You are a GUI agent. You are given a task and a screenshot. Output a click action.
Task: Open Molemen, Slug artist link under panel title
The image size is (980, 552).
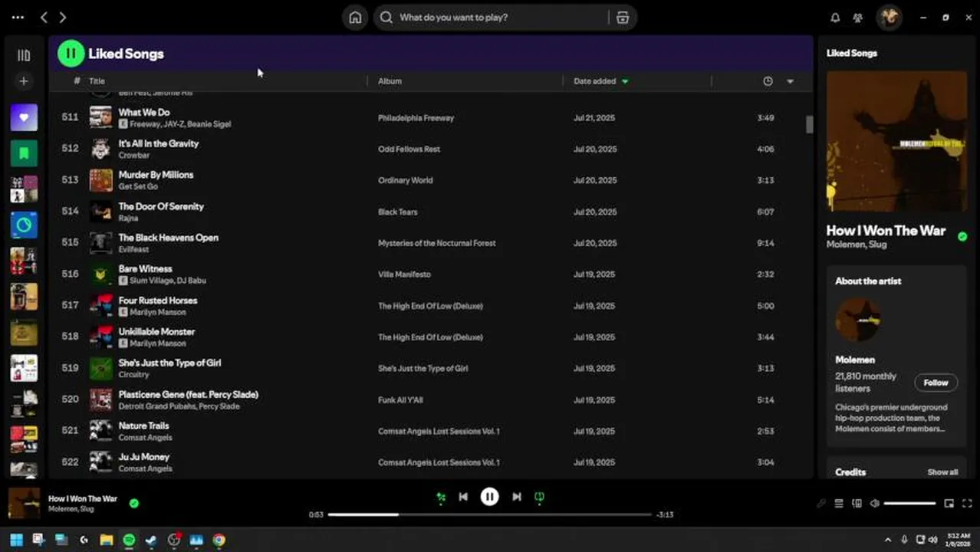pyautogui.click(x=857, y=245)
